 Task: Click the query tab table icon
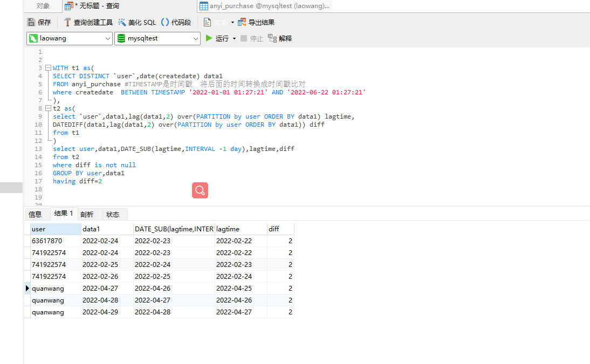coord(69,6)
